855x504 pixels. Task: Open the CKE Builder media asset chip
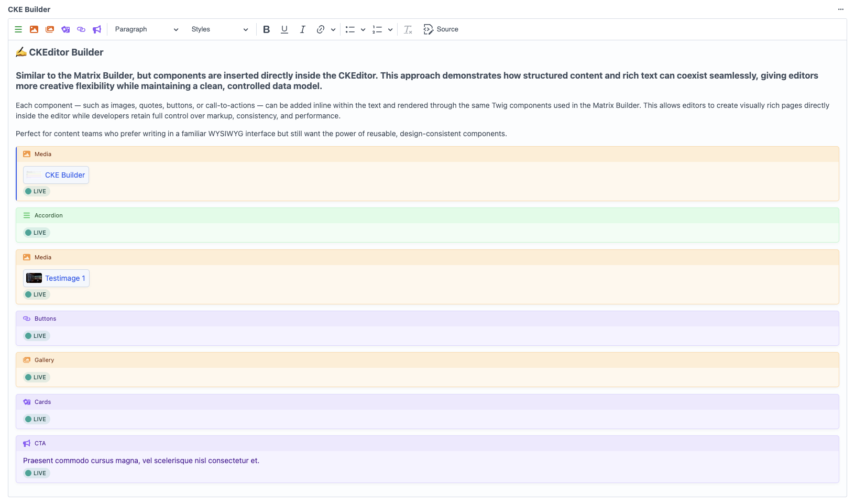coord(57,175)
